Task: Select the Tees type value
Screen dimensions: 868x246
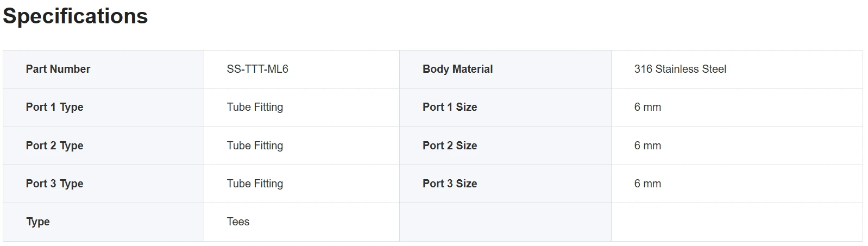Action: [x=238, y=222]
